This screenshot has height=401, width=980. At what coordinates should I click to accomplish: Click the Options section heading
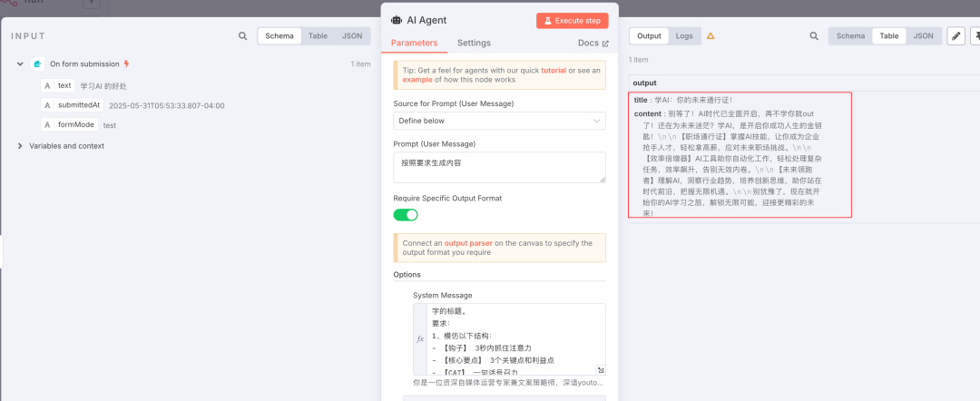click(407, 274)
